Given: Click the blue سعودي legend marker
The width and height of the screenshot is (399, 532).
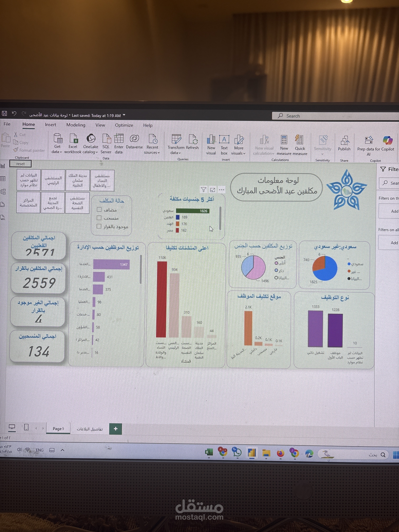Looking at the screenshot, I should [349, 264].
